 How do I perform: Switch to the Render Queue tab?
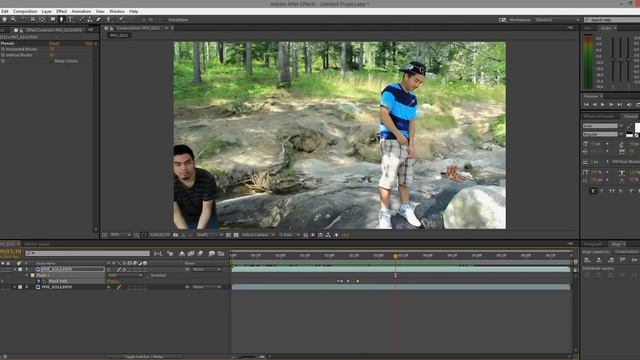pos(37,244)
